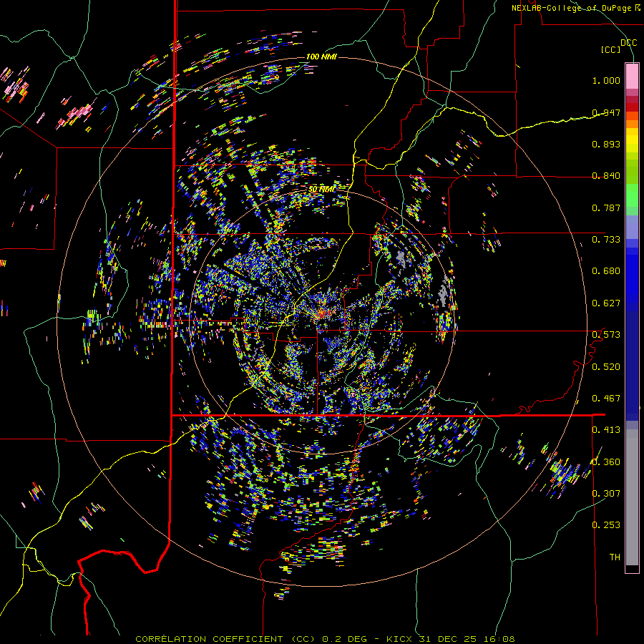Click the 16:08 time stamp
Image resolution: width=644 pixels, height=644 pixels.
click(499, 639)
